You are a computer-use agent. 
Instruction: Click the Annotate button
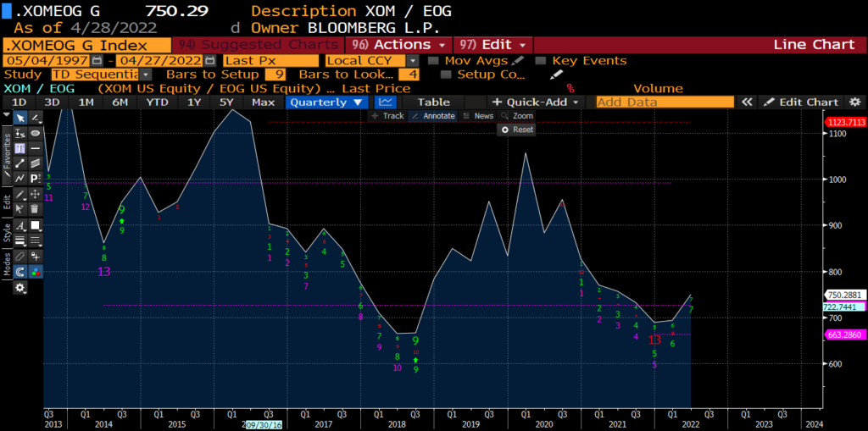pos(433,116)
